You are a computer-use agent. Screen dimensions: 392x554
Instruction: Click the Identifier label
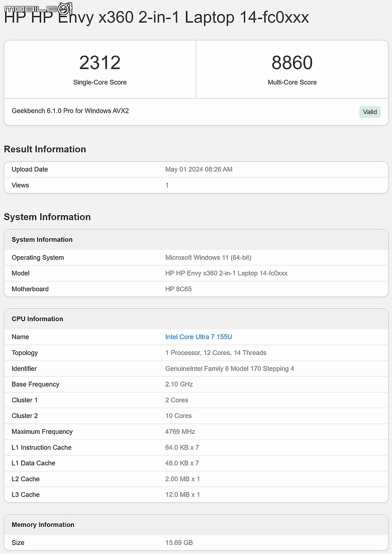(x=24, y=368)
